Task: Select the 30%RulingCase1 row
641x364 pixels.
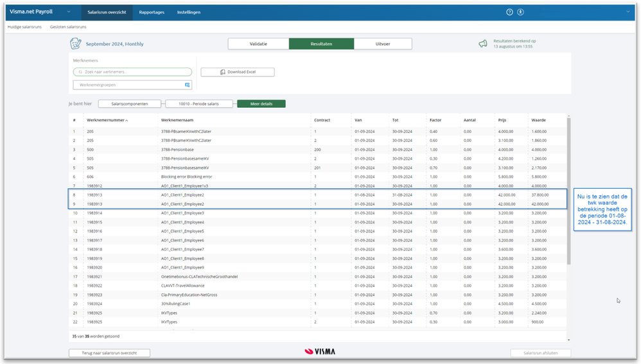Action: (x=318, y=304)
